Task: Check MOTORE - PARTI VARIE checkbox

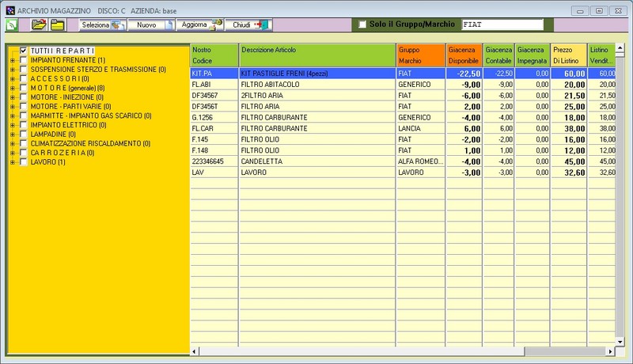Action: [x=24, y=107]
